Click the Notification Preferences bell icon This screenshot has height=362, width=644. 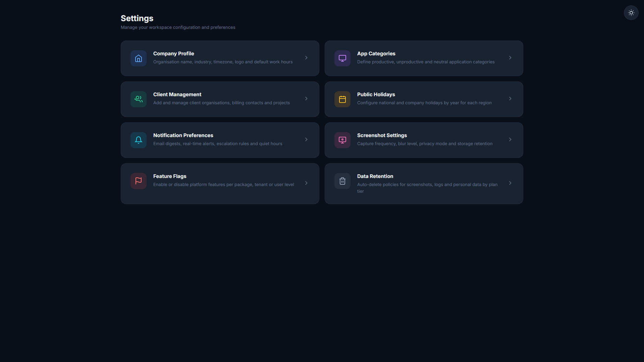139,140
